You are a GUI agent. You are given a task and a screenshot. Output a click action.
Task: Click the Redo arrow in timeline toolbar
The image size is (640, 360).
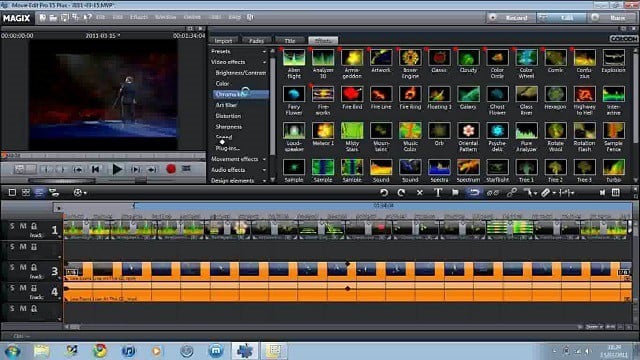coord(402,192)
